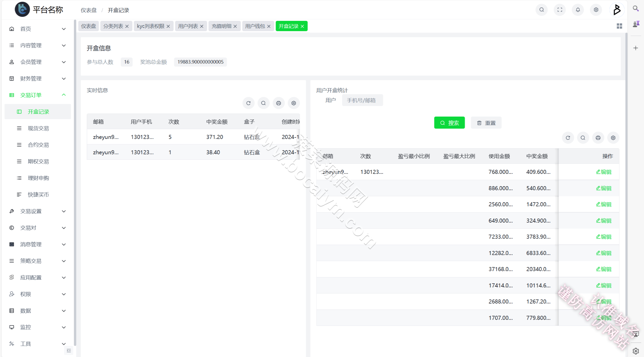Expand the 会员管理 menu

[x=38, y=62]
